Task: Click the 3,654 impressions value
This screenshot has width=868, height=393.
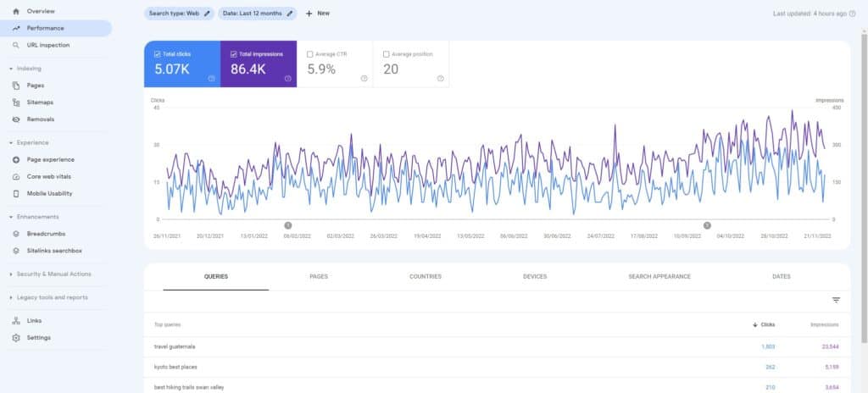Action: [x=832, y=387]
